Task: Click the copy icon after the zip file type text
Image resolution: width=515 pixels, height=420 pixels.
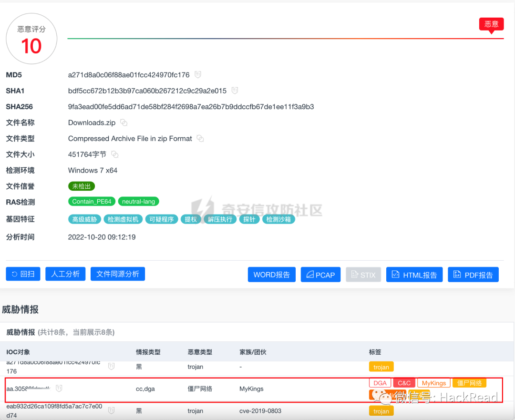Action: click(200, 138)
